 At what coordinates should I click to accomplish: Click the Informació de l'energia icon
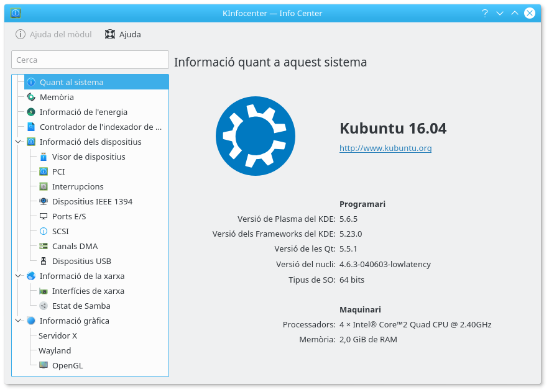point(31,112)
